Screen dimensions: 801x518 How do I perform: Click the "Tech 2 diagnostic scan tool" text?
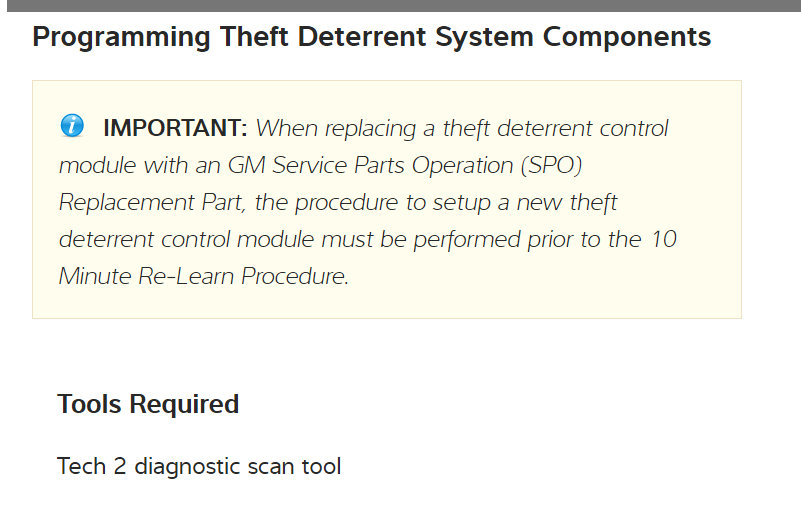click(199, 466)
